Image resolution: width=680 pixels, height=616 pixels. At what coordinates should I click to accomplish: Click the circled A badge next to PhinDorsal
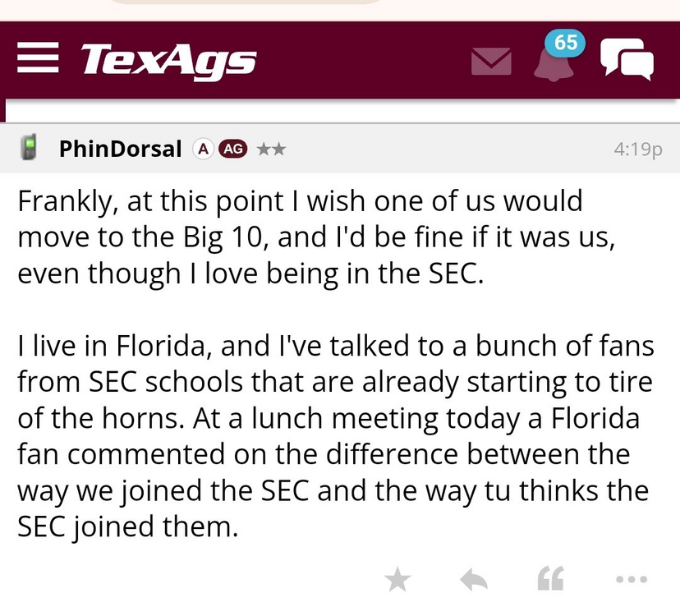(203, 149)
